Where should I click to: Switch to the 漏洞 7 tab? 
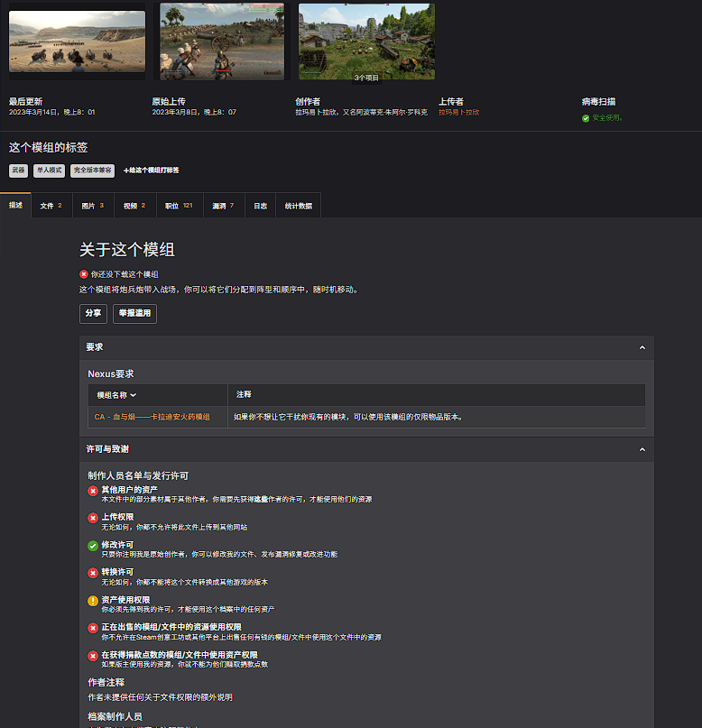[224, 205]
